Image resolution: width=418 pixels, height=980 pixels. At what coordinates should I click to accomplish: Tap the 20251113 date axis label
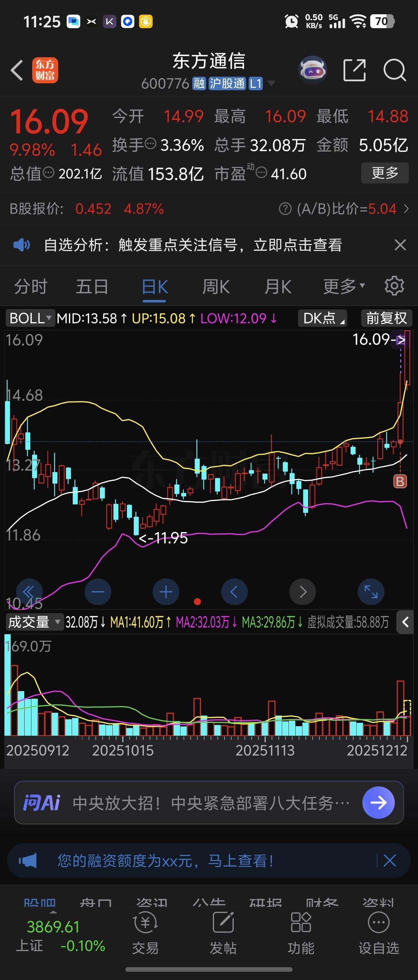click(x=265, y=750)
